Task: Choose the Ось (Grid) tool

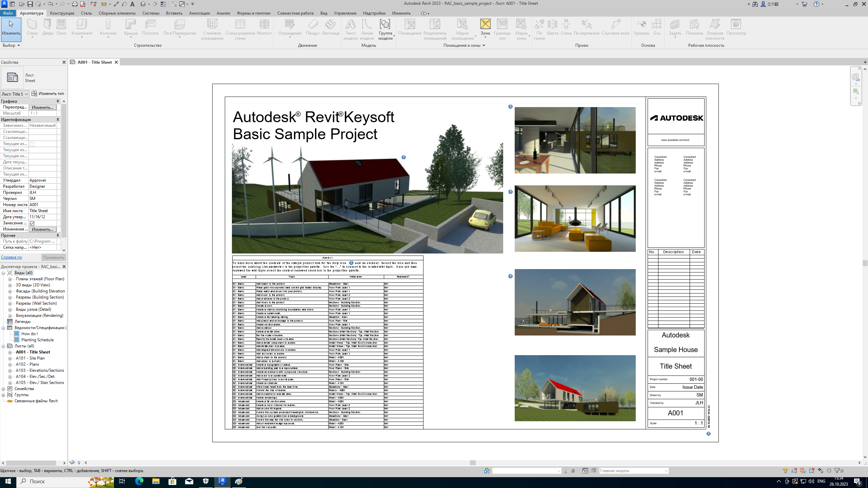Action: coord(657,27)
